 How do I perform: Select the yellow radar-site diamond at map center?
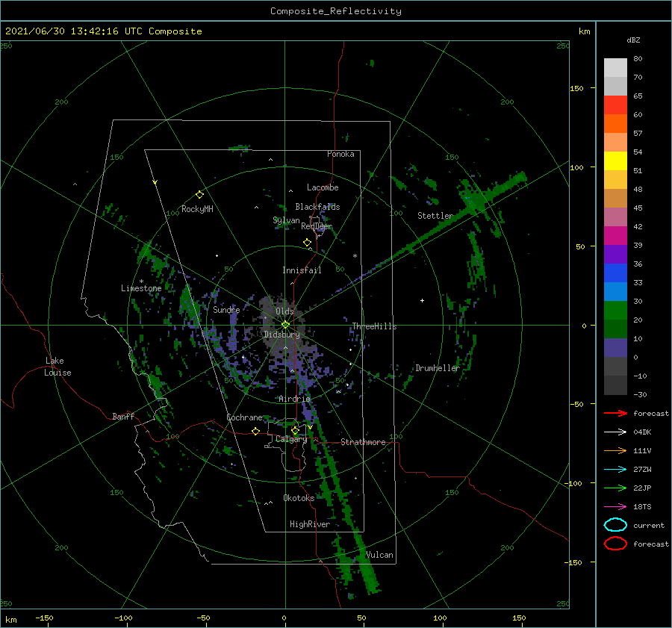(x=285, y=325)
